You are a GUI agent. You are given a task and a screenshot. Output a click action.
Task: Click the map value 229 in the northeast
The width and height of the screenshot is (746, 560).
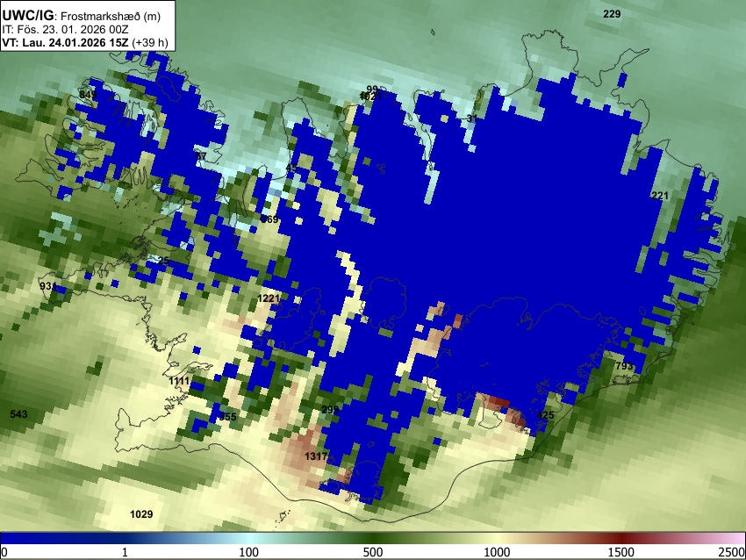tap(612, 14)
